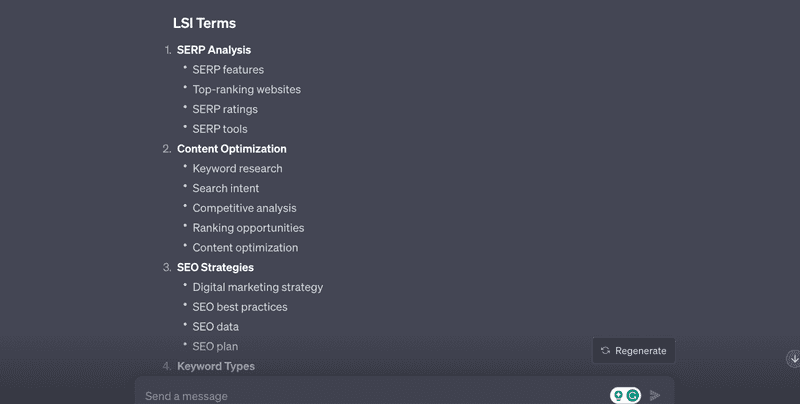The image size is (800, 404).
Task: Click 'Top-ranking websites' bullet text
Action: [x=246, y=90]
